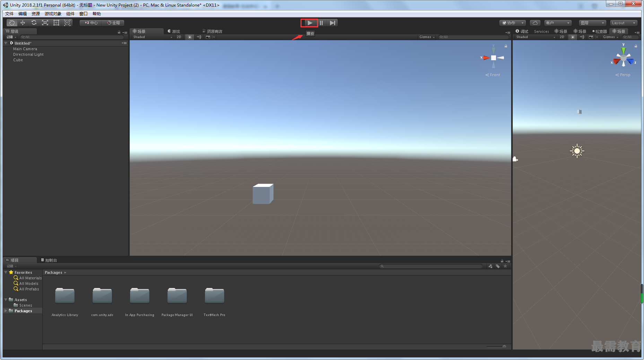Click the Hierarchy search field

72,37
